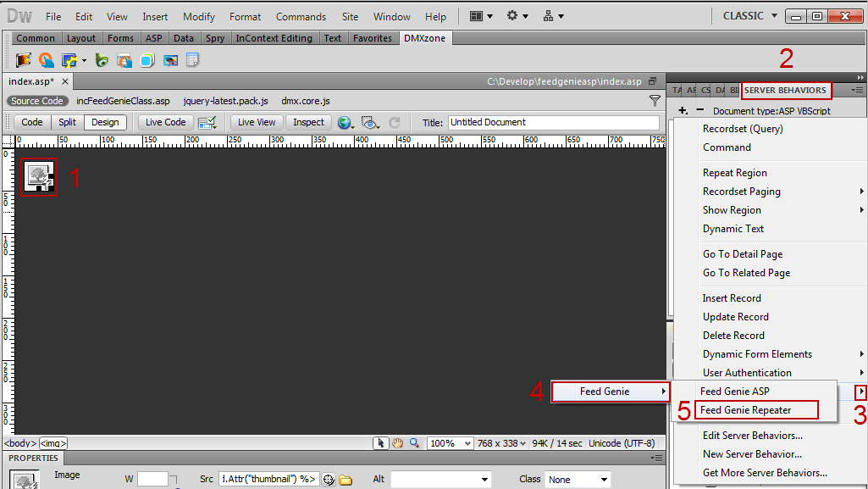Click the related files filter funnel icon
Viewport: 868px width, 489px height.
click(x=655, y=101)
